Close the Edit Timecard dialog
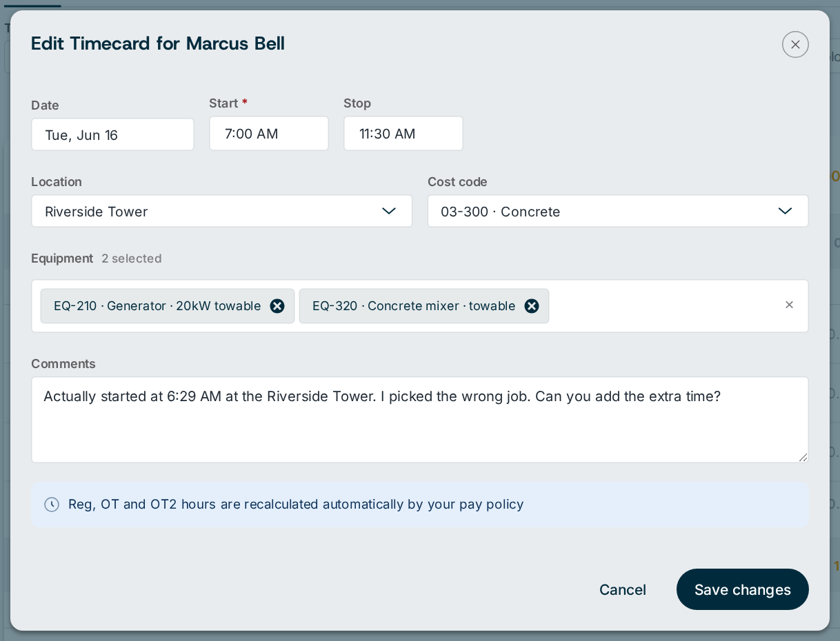Image resolution: width=840 pixels, height=641 pixels. tap(795, 45)
